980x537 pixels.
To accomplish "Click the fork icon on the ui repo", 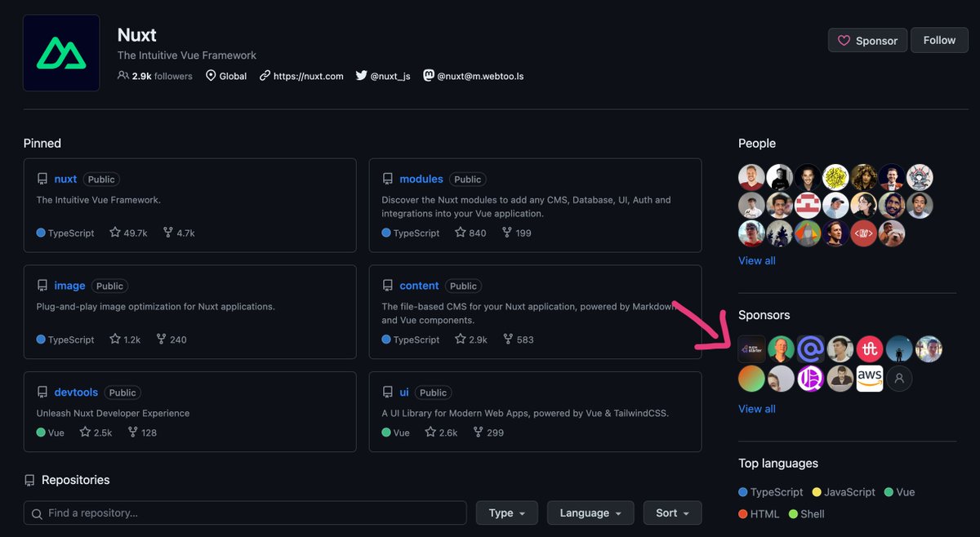I will (478, 433).
